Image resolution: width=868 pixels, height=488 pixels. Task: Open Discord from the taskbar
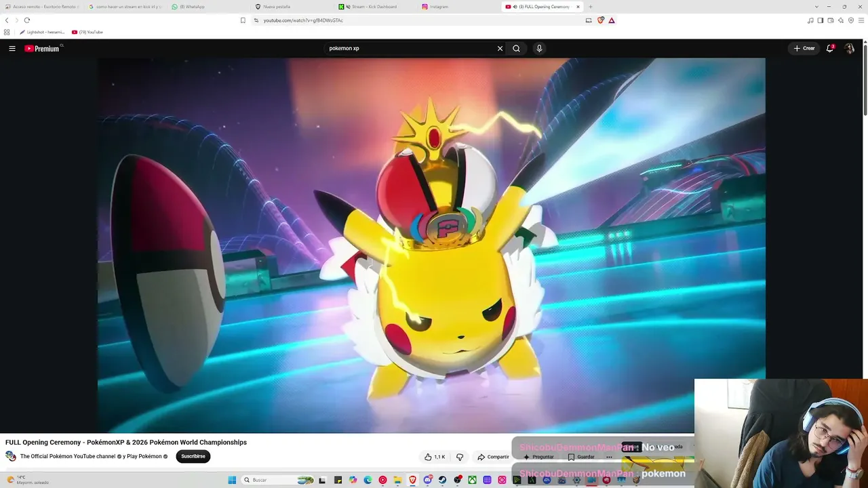[x=427, y=480]
